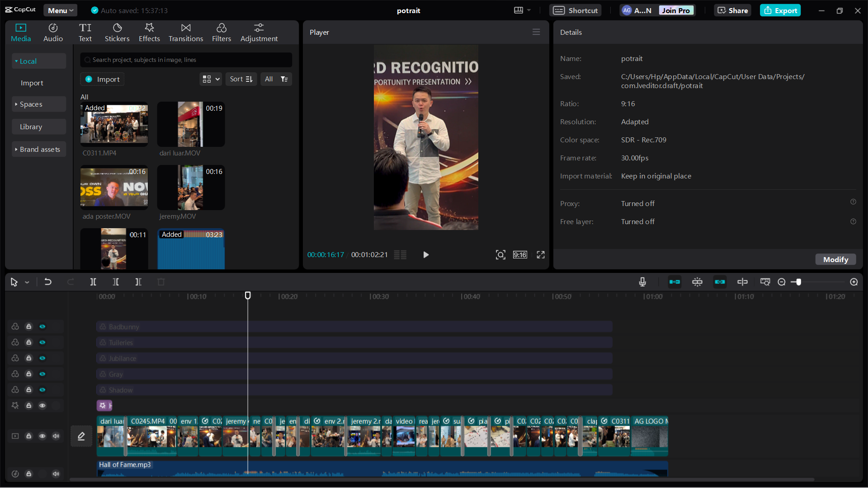Open the Stickers panel
The width and height of the screenshot is (868, 488).
(117, 33)
